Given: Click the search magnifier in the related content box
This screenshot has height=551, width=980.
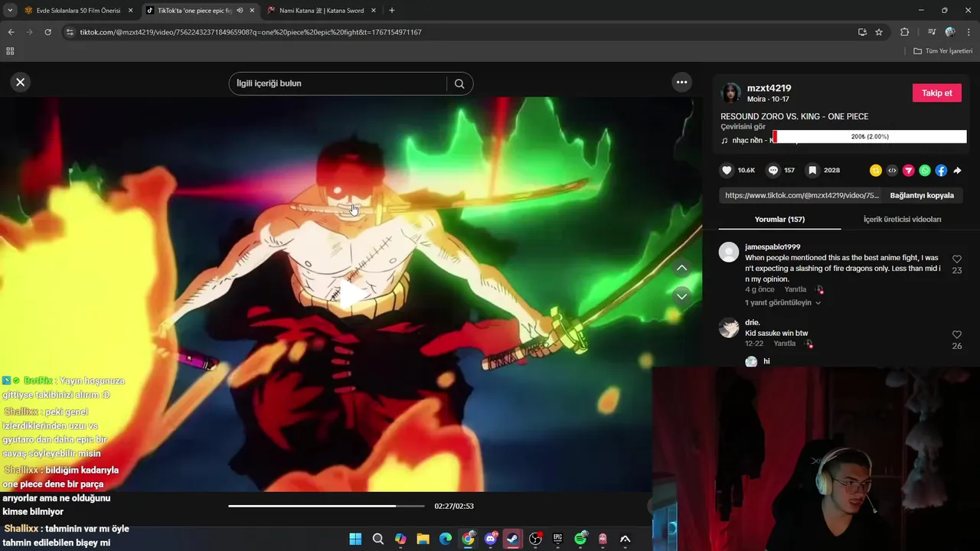Looking at the screenshot, I should coord(459,83).
